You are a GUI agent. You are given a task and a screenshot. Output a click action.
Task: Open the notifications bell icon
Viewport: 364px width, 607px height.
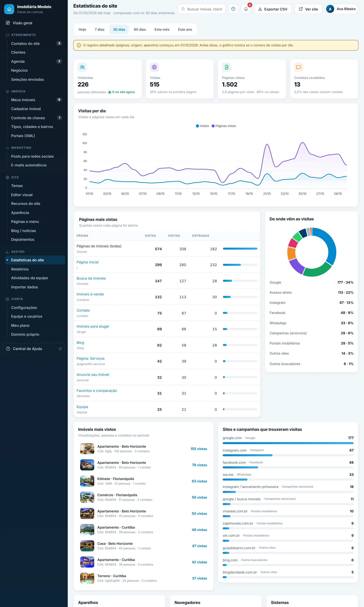pos(246,9)
